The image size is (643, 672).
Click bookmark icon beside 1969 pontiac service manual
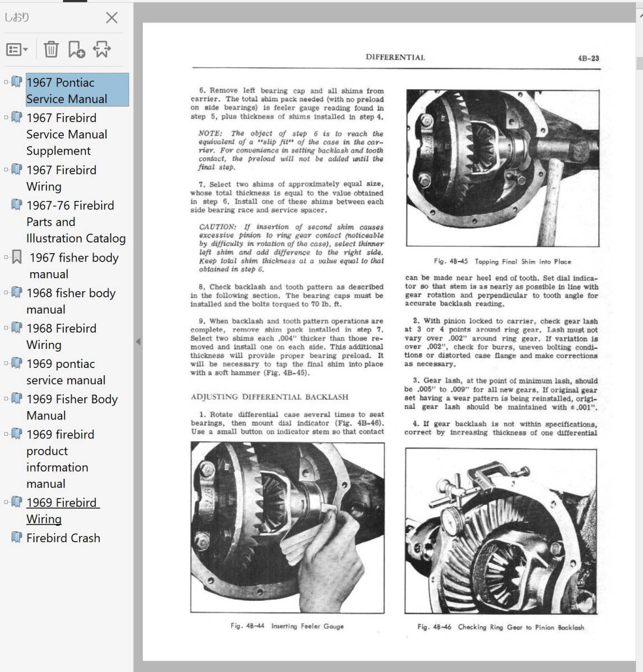point(17,363)
